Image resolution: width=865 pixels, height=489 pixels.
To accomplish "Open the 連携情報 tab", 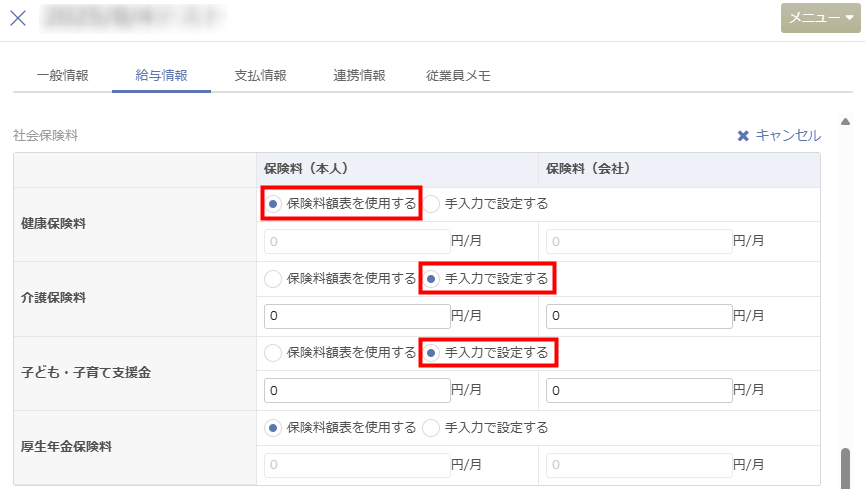I will (359, 75).
